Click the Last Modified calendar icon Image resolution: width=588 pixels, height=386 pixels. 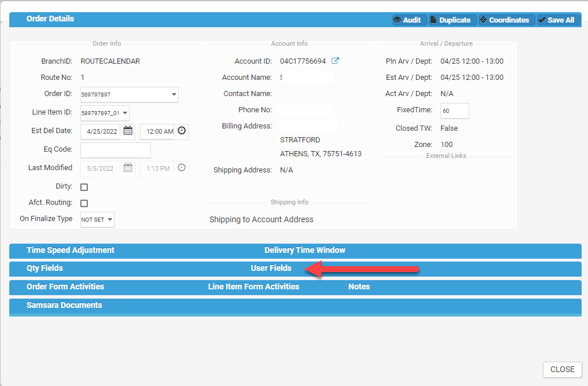[x=128, y=168]
